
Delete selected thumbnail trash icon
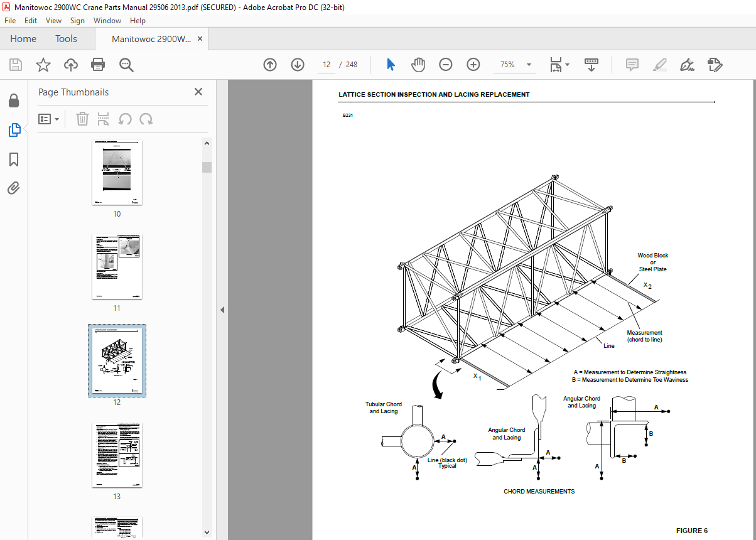tap(82, 119)
